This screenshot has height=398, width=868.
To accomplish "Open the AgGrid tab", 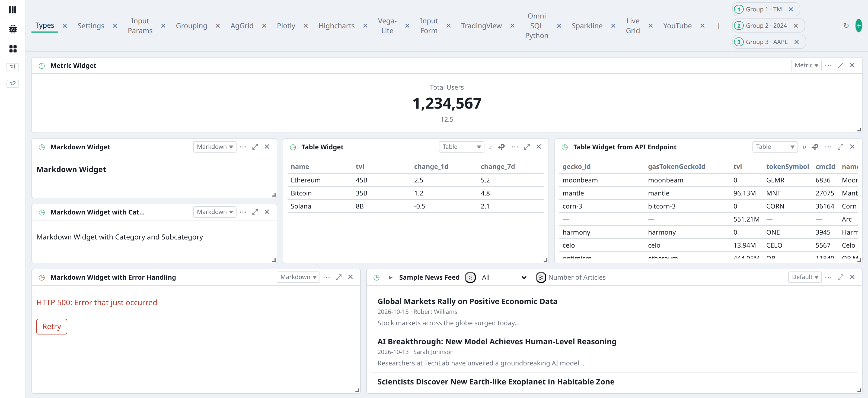I will (x=242, y=26).
